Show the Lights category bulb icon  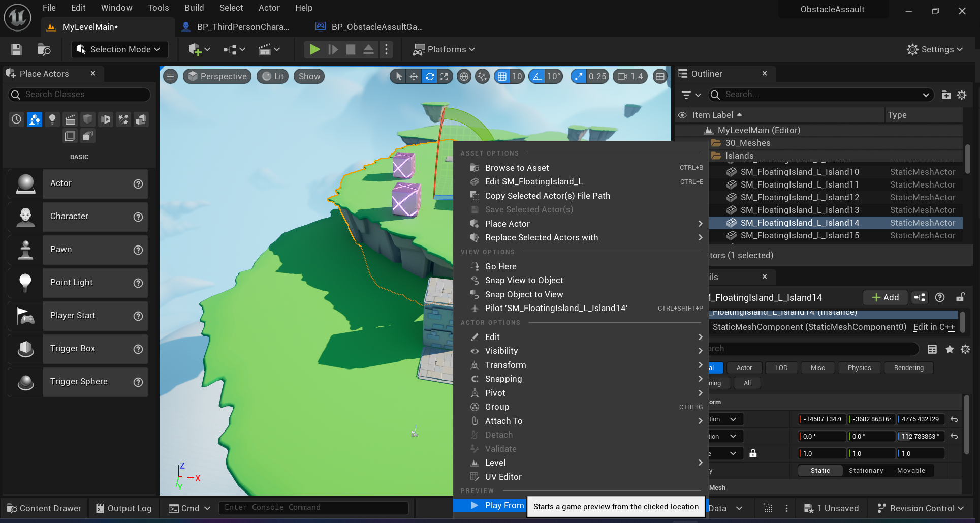(x=52, y=119)
